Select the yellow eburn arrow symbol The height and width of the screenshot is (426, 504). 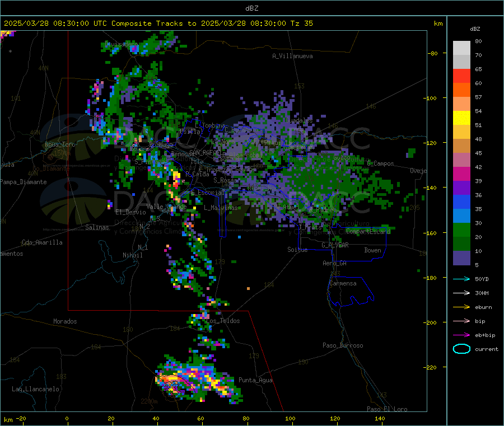click(x=461, y=307)
